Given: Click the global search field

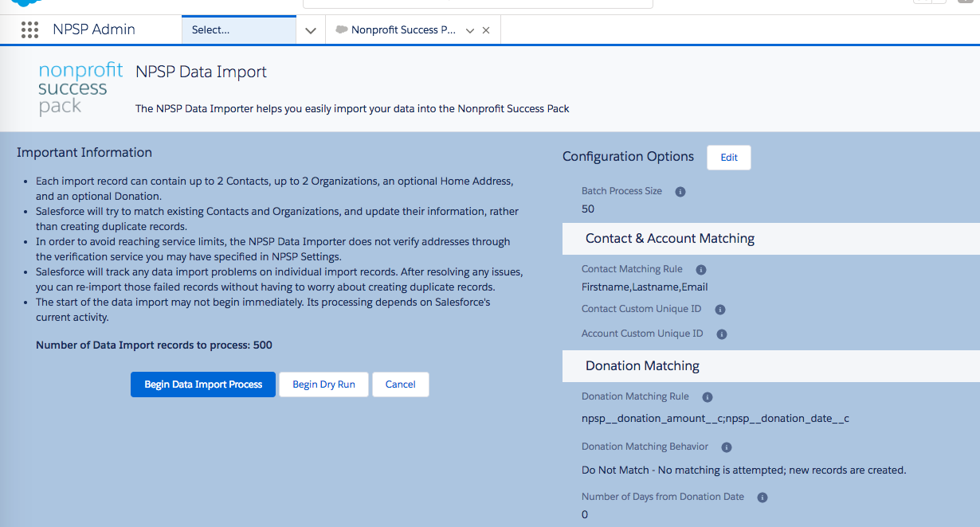Looking at the screenshot, I should click(478, 3).
